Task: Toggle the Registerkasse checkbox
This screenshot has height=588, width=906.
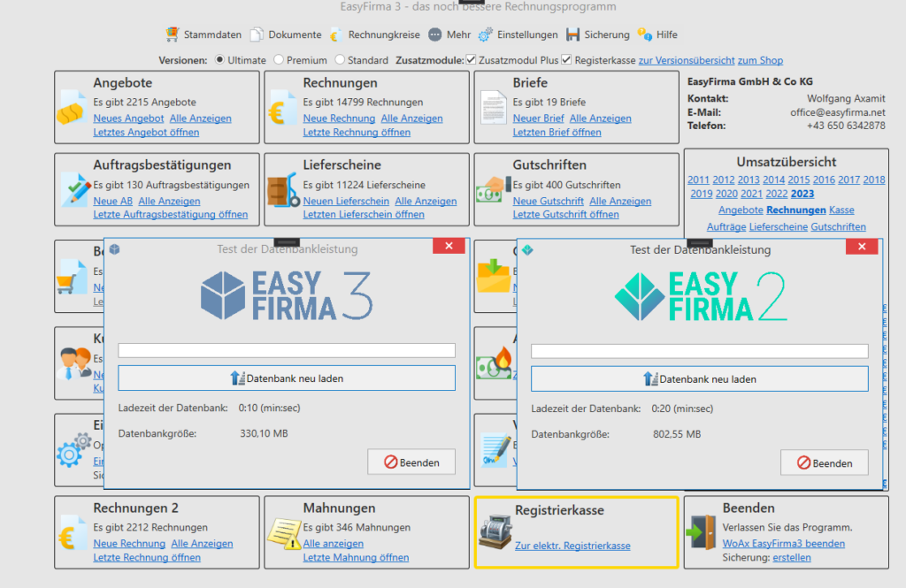Action: click(566, 59)
